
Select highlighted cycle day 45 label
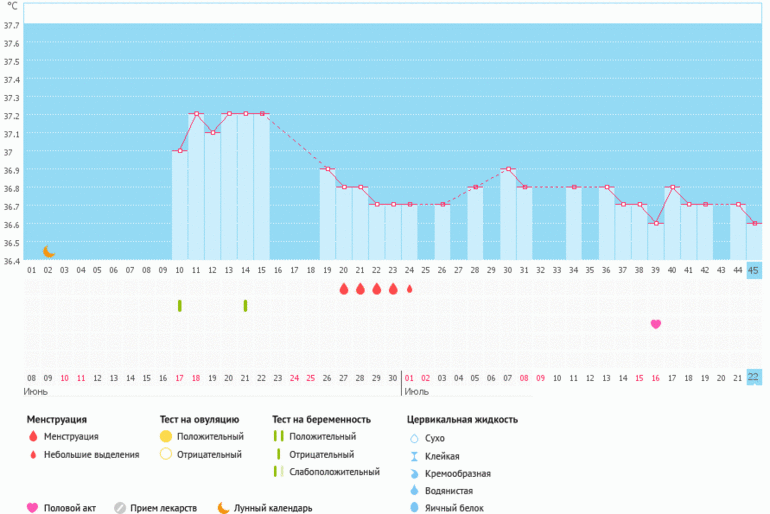tap(754, 270)
